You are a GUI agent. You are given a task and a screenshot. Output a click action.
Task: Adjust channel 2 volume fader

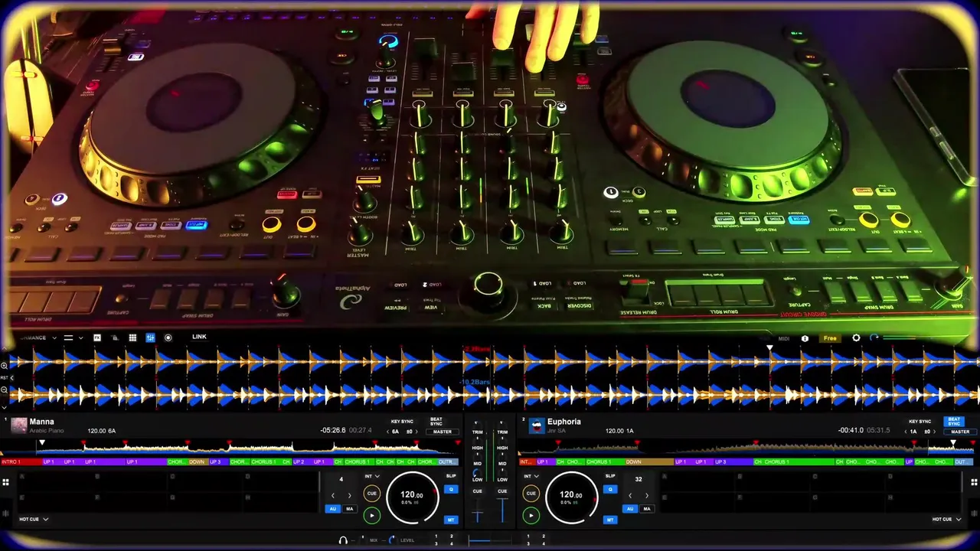(x=502, y=510)
